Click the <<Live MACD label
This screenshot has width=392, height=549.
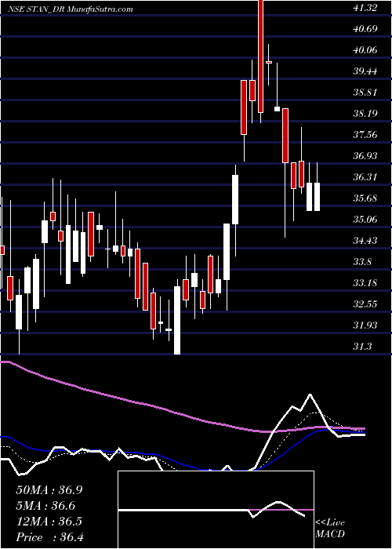(330, 528)
